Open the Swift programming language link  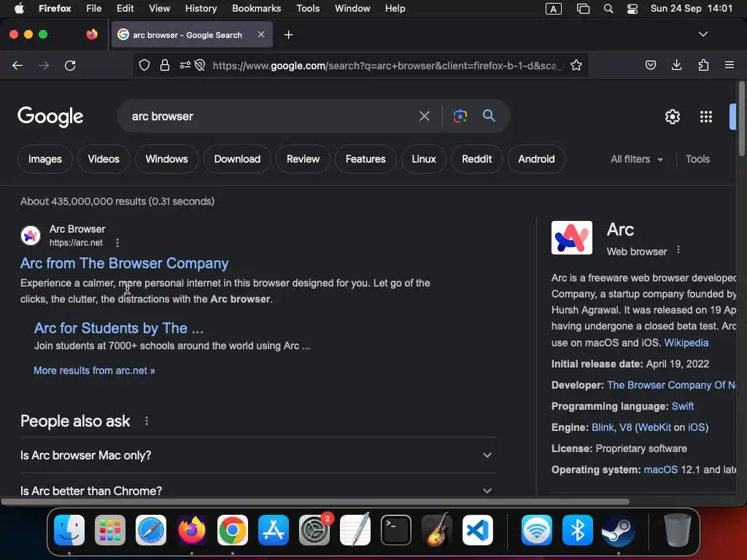pos(682,406)
